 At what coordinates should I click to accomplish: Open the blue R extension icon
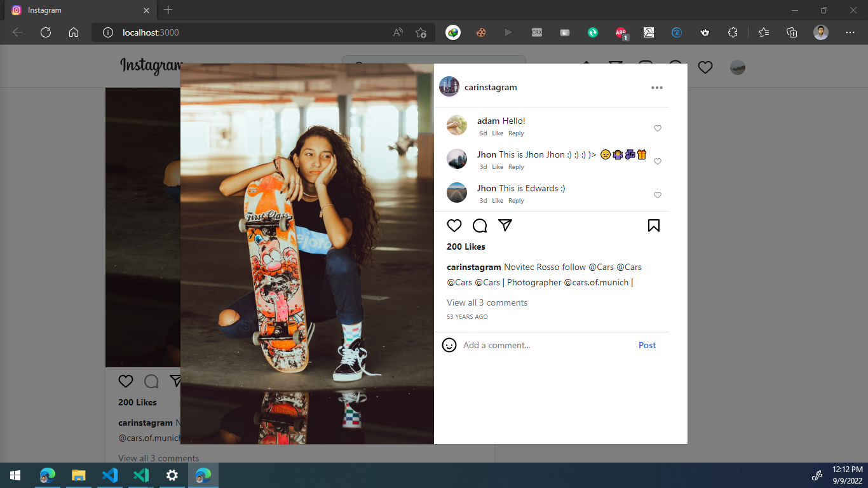(x=677, y=32)
